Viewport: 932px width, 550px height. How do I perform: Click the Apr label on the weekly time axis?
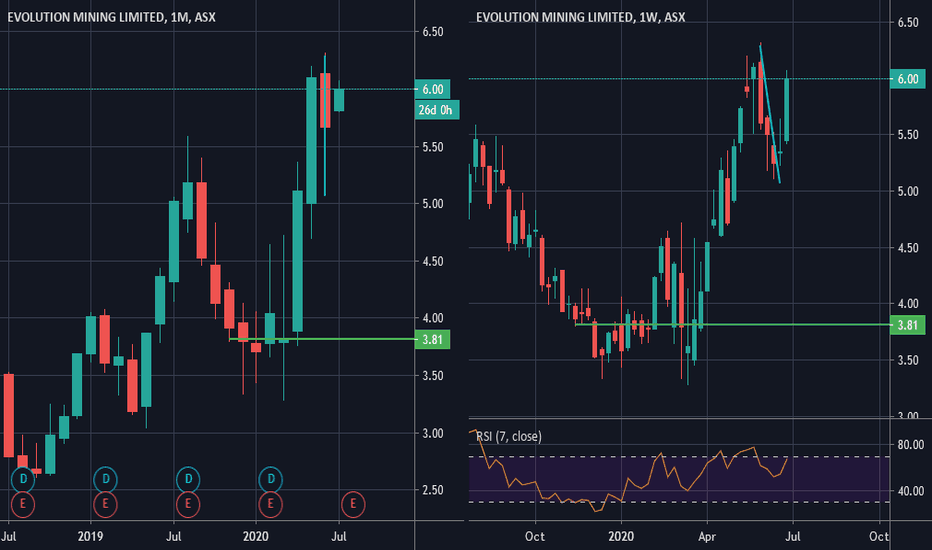[x=707, y=536]
